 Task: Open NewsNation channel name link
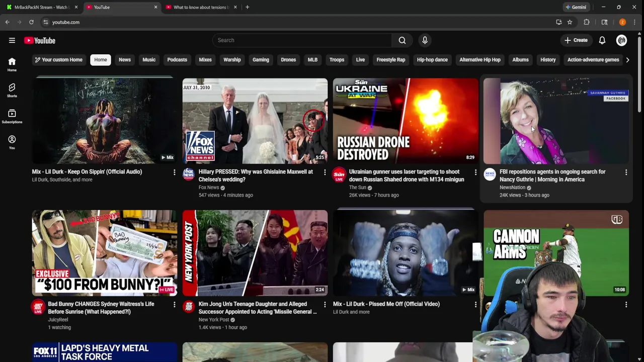coord(512,188)
